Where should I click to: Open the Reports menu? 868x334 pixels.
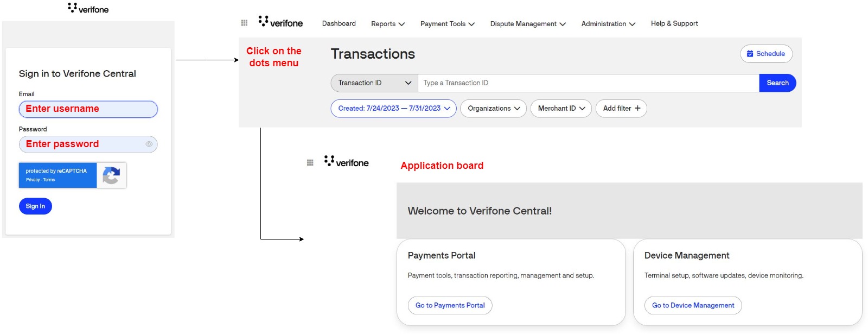click(387, 24)
